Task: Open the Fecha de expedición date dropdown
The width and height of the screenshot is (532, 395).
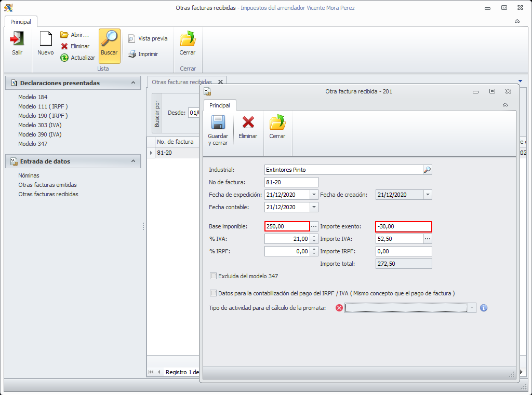Action: 314,195
